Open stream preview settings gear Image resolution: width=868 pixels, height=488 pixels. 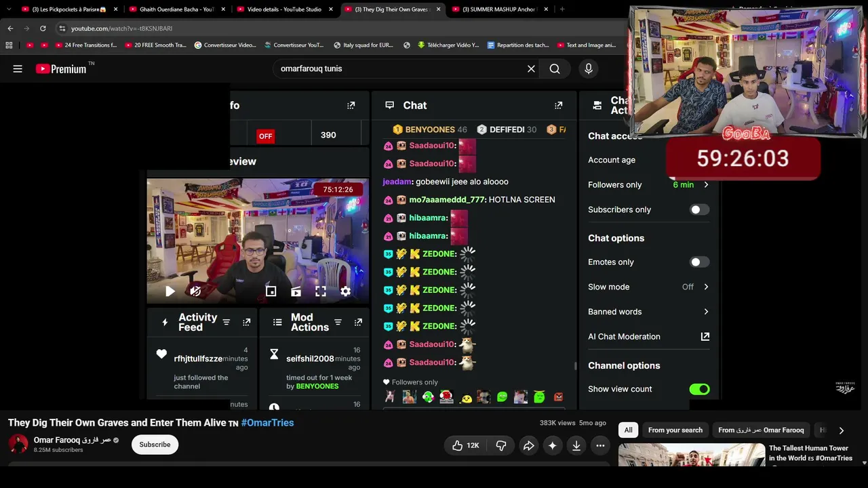(345, 291)
